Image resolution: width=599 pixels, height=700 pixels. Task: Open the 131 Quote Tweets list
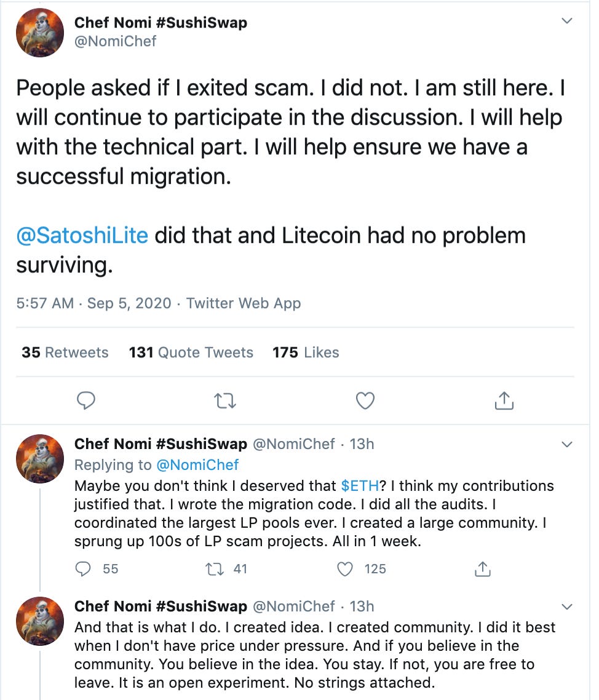[x=191, y=352]
